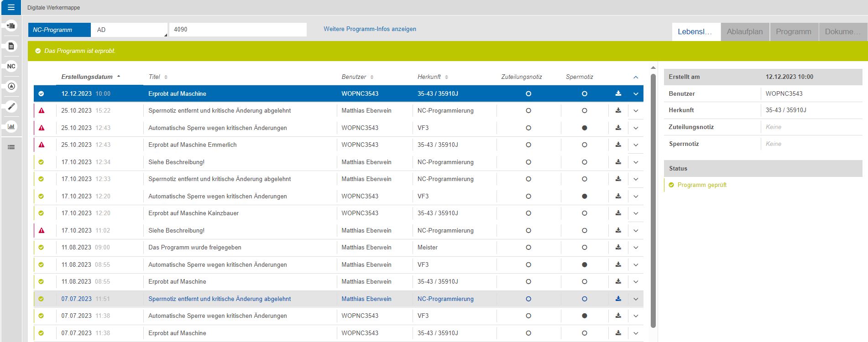Open the AD program type dropdown
Screen dimensions: 868x342
tap(129, 30)
